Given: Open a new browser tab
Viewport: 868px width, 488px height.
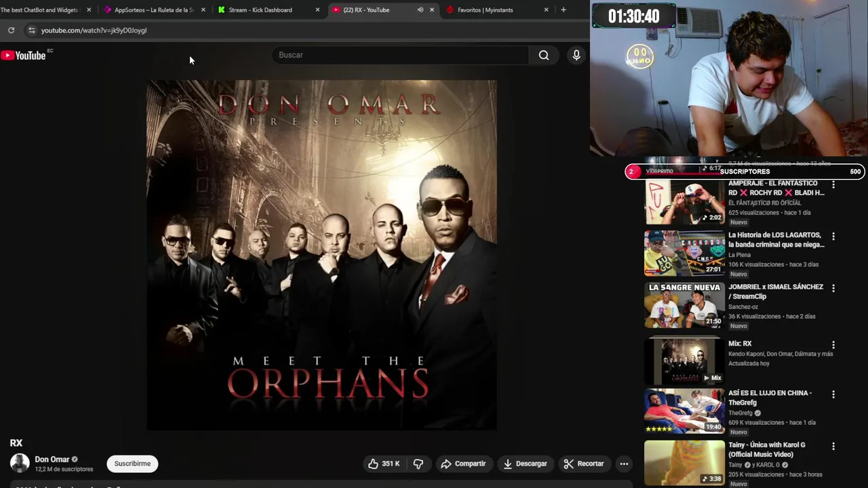Looking at the screenshot, I should (563, 9).
